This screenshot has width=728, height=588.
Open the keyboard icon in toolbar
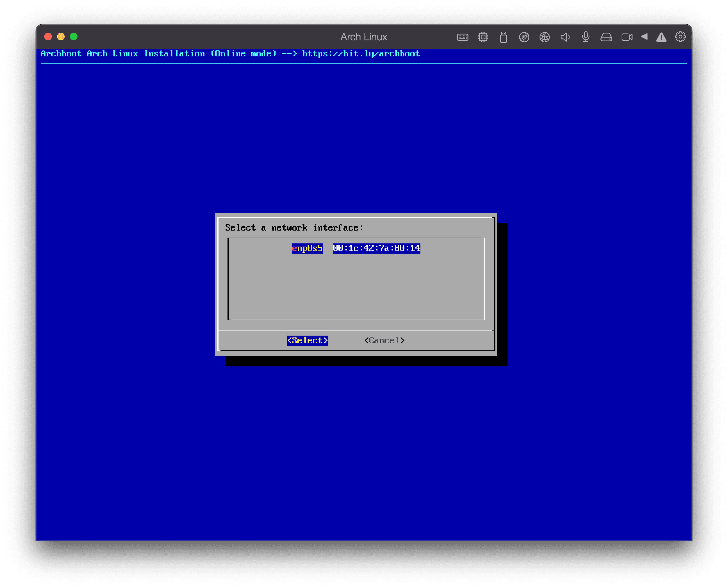[463, 37]
